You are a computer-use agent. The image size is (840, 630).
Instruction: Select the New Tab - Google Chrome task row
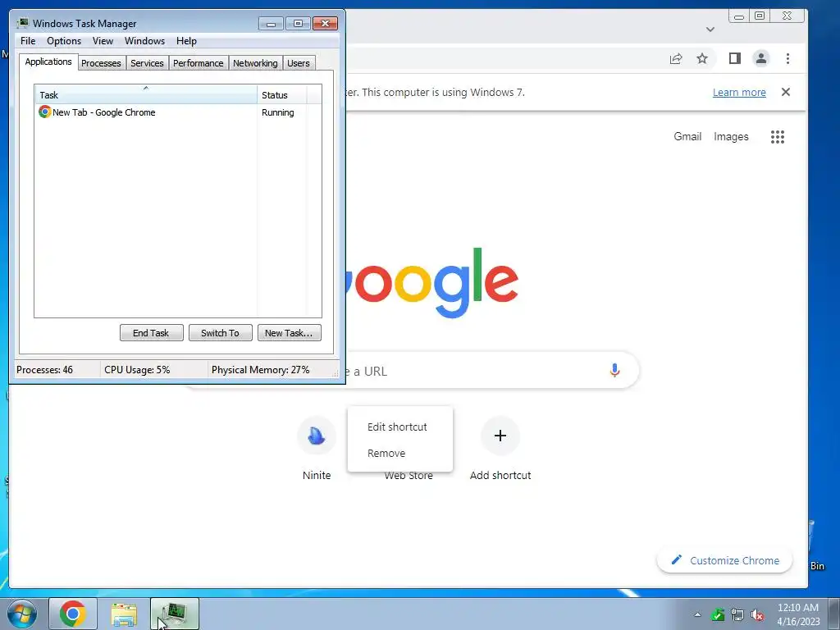(x=178, y=112)
